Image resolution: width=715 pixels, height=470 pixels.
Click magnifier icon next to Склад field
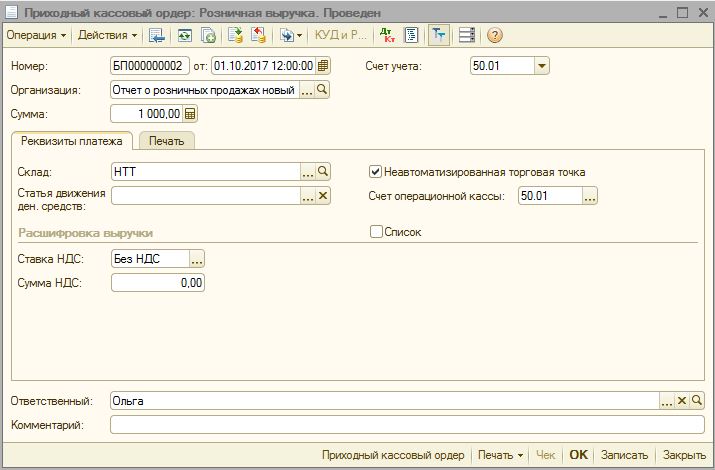point(323,172)
